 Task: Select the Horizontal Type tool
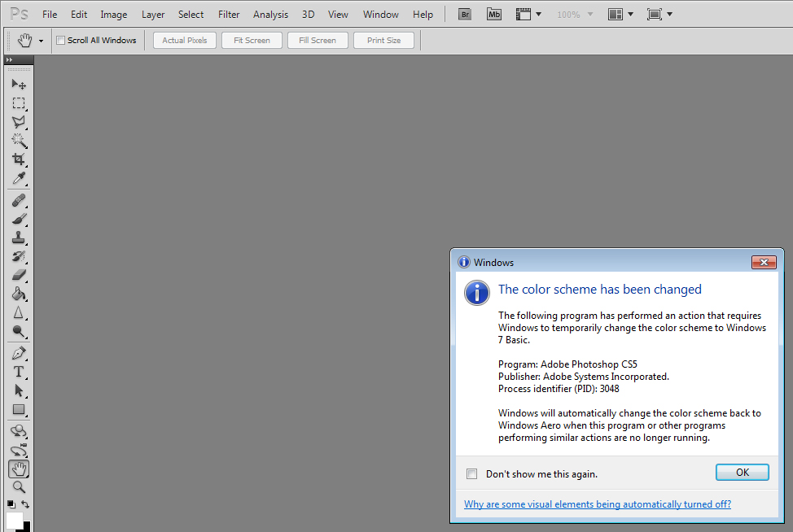[x=18, y=372]
